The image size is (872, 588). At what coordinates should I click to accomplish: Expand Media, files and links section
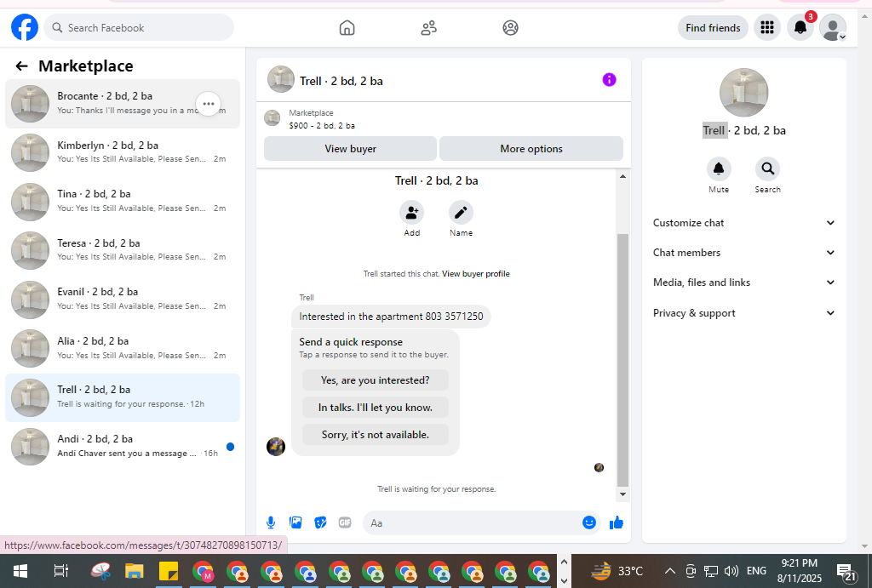(x=744, y=283)
